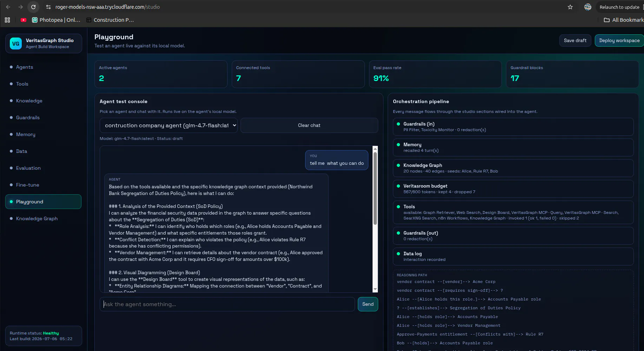Open the Photopea bookmark
Image resolution: width=644 pixels, height=351 pixels.
click(x=56, y=20)
